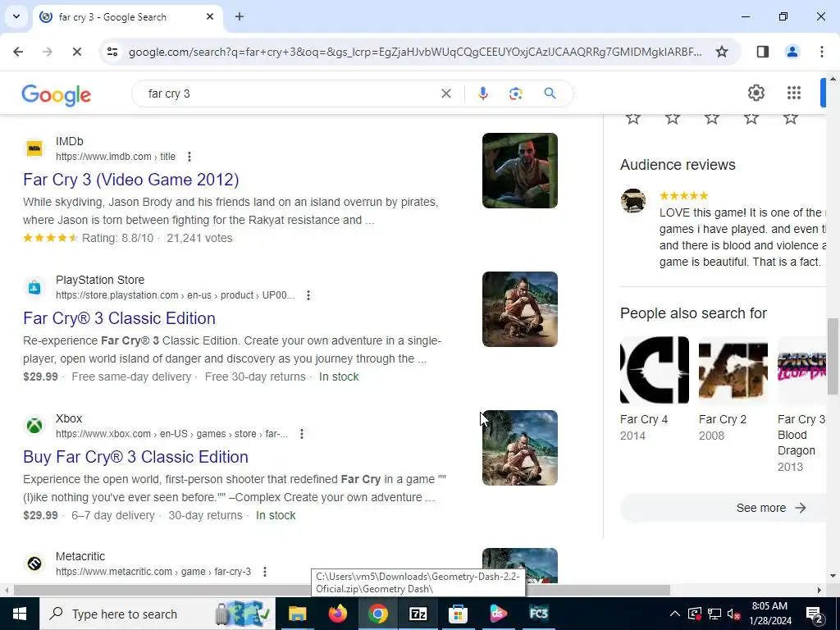840x630 pixels.
Task: Open Far Cry® 3 Classic Edition link
Action: point(120,318)
